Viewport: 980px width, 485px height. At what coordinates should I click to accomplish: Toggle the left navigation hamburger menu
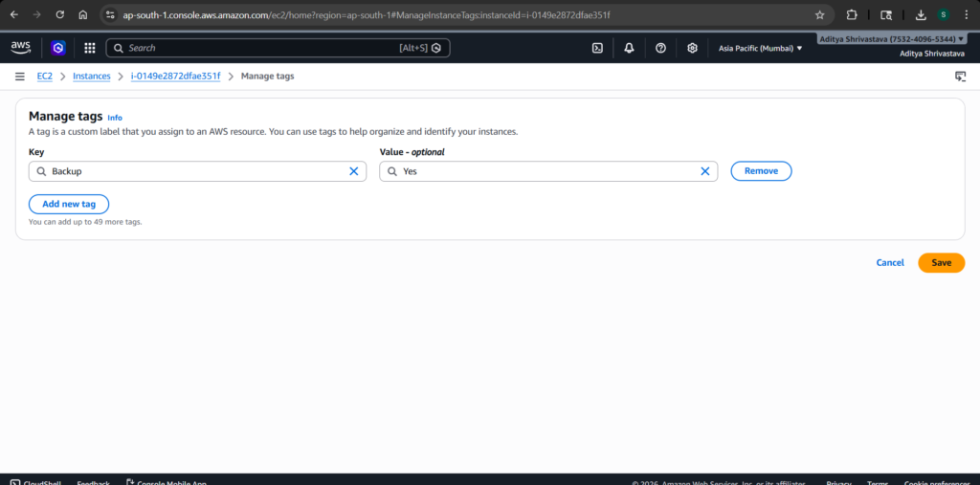(x=20, y=77)
